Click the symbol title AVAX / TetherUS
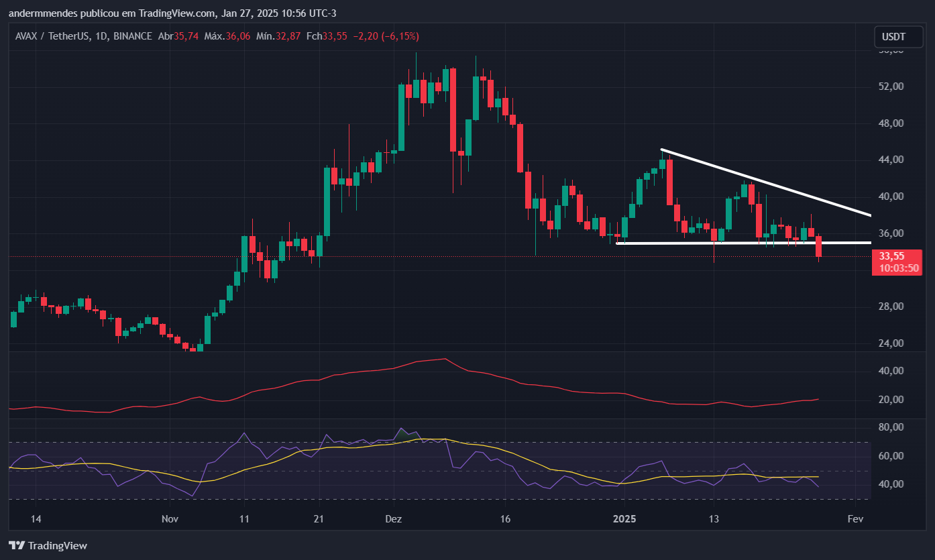The height and width of the screenshot is (560, 935). (x=53, y=36)
